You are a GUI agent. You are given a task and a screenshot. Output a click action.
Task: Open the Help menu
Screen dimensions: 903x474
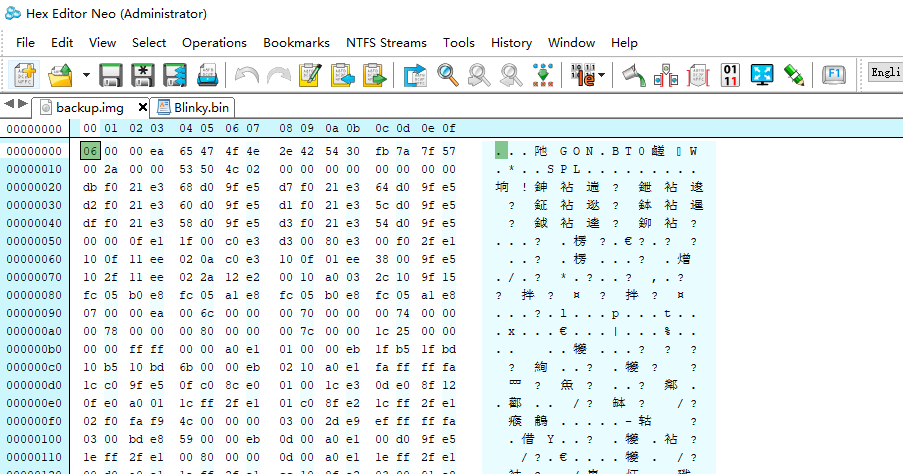tap(624, 43)
